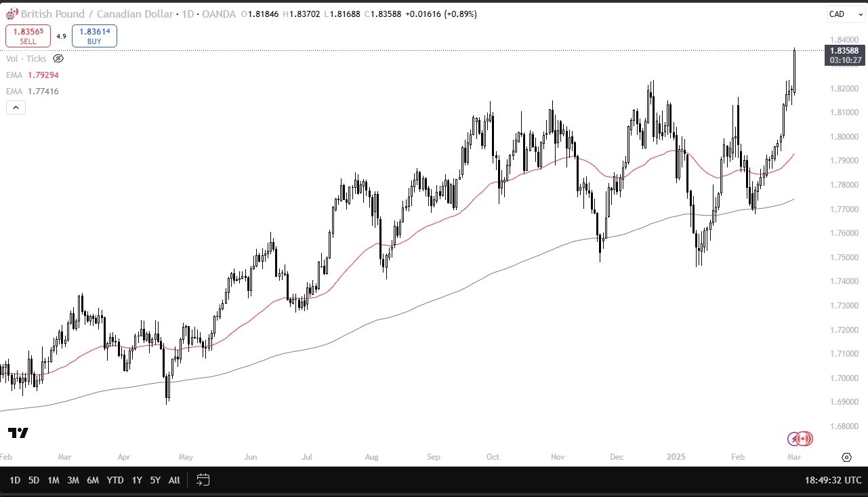Image resolution: width=868 pixels, height=497 pixels.
Task: Click the go-to-date calendar icon
Action: [x=203, y=480]
